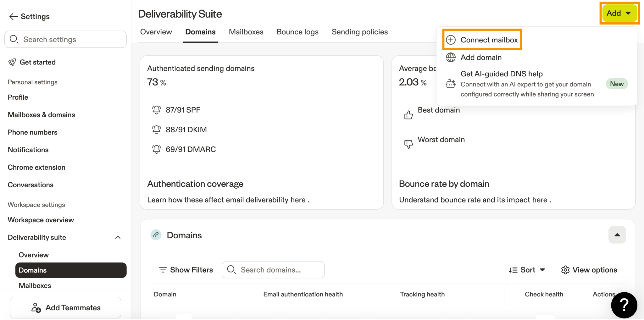The image size is (644, 320).
Task: Click the Email authentication health column header
Action: coord(303,294)
